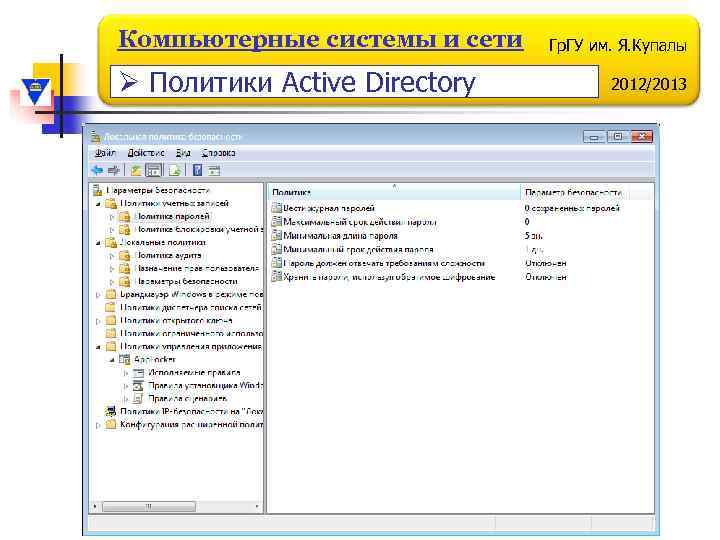
Task: Click the window title bar console icon
Action: pos(96,136)
